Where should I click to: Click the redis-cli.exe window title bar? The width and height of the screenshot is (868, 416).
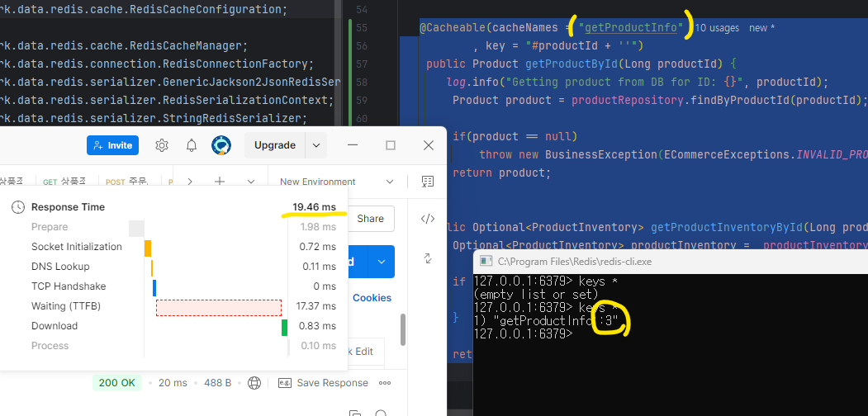coord(671,261)
